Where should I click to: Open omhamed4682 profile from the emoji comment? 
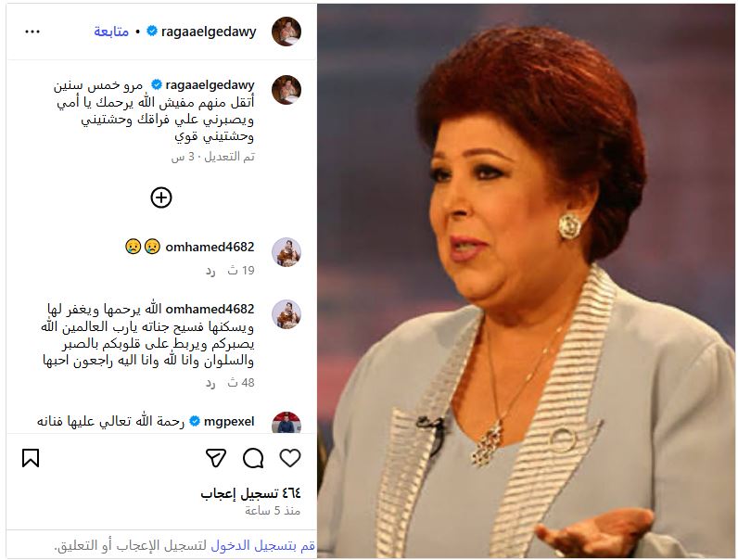210,247
